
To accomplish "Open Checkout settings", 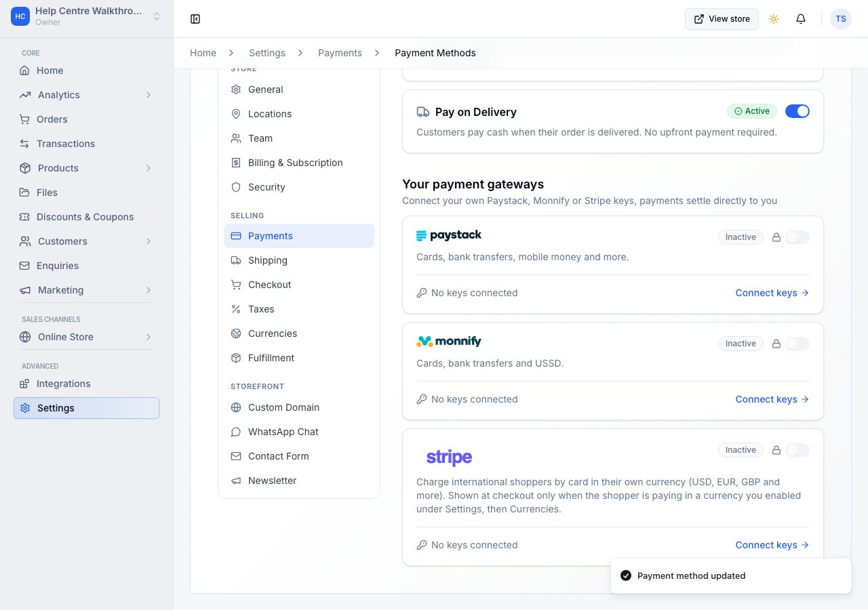I will click(x=299, y=285).
